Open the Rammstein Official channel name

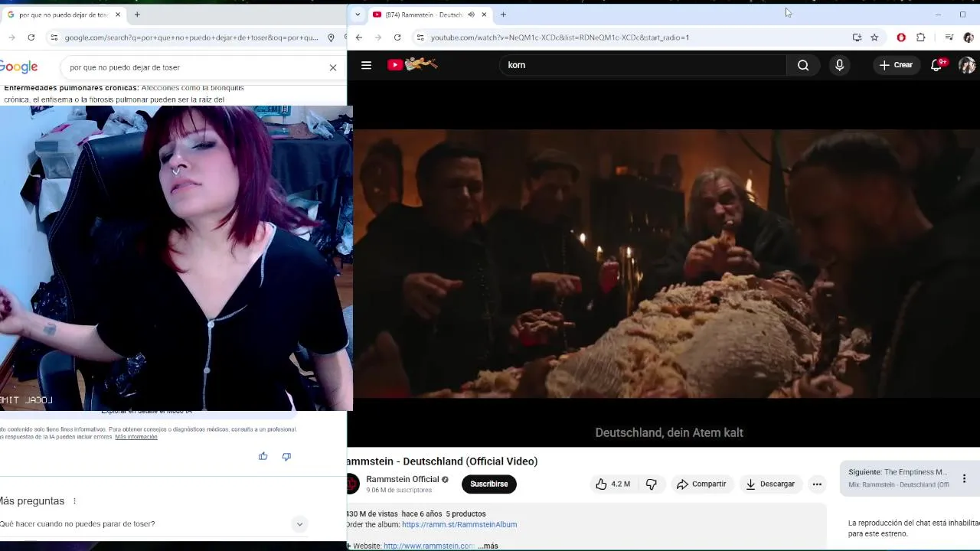(x=403, y=479)
